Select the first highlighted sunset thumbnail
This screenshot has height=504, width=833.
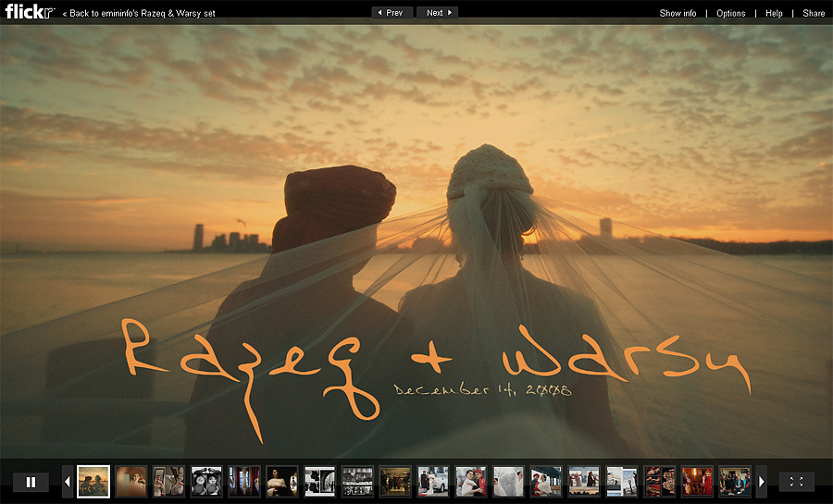pyautogui.click(x=93, y=482)
